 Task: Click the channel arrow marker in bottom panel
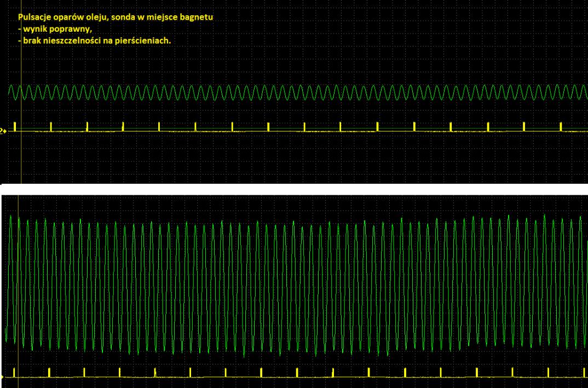click(x=2, y=377)
